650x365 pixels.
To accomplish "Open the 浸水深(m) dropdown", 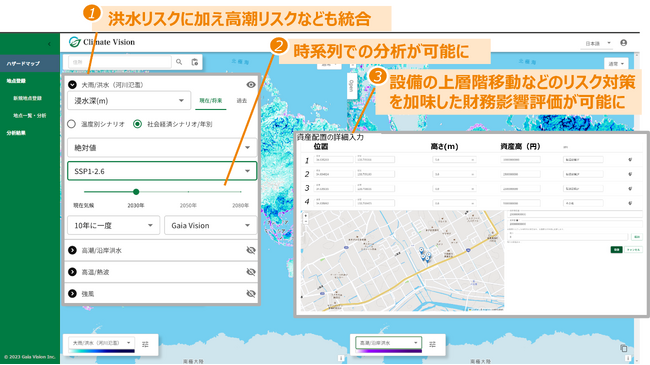I will [x=129, y=101].
